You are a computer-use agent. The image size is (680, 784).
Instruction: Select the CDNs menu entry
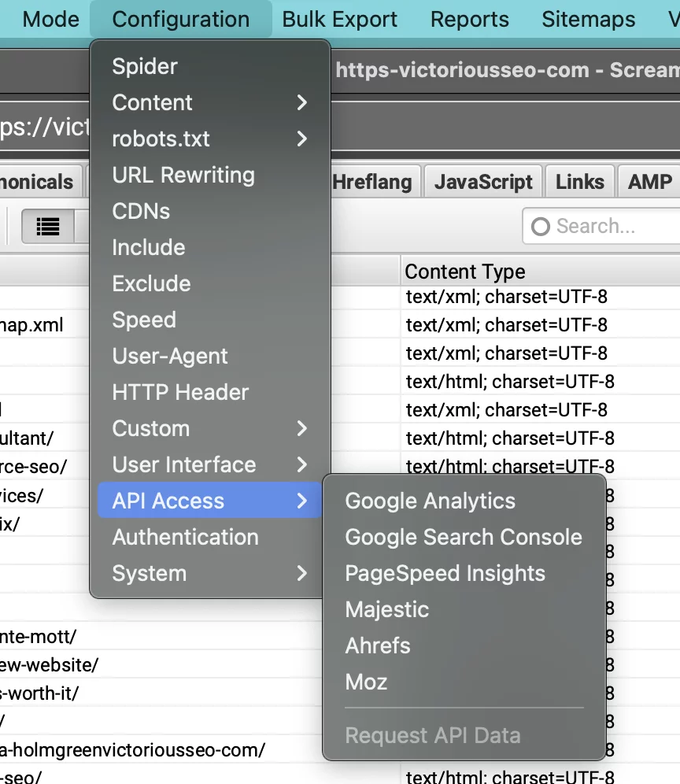click(x=210, y=211)
